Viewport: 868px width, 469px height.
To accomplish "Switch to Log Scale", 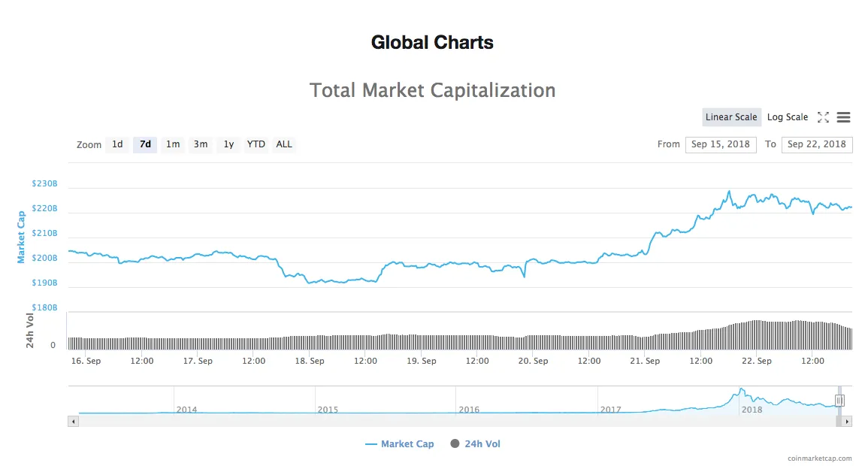I will point(787,117).
